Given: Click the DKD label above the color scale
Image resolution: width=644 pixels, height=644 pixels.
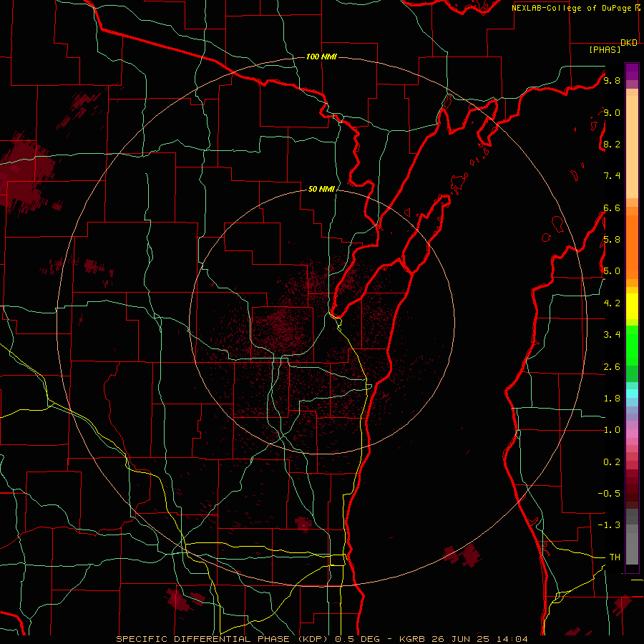Looking at the screenshot, I should tap(629, 43).
